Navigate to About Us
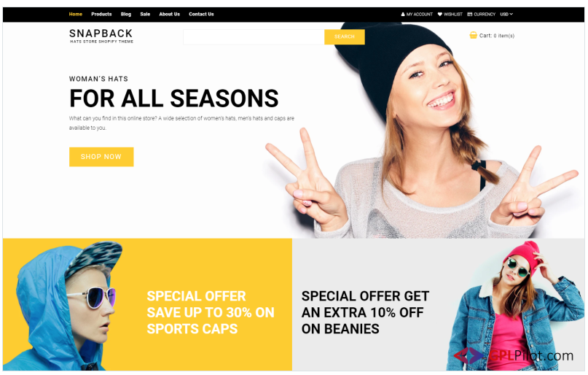 pos(170,15)
